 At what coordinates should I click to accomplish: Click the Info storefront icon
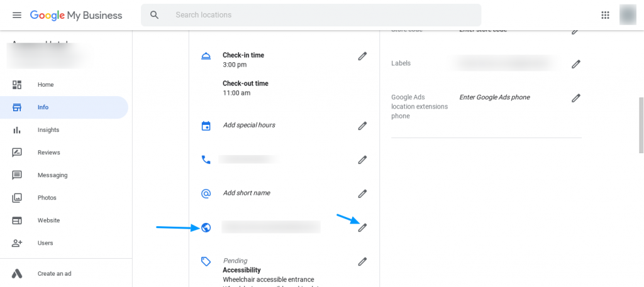pos(17,107)
